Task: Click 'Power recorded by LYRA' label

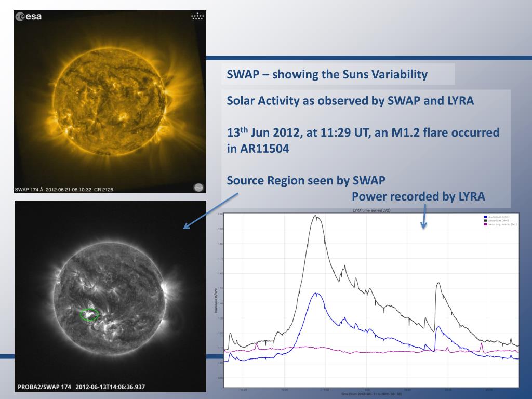Action: tap(418, 196)
